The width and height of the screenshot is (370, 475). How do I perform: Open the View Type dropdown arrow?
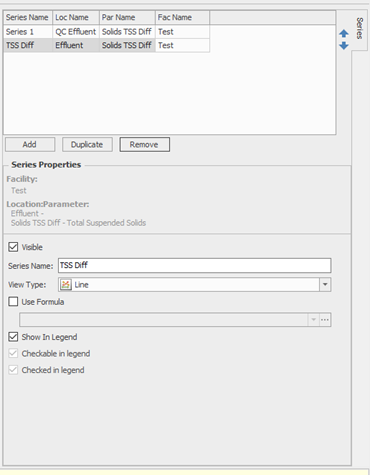tap(325, 285)
